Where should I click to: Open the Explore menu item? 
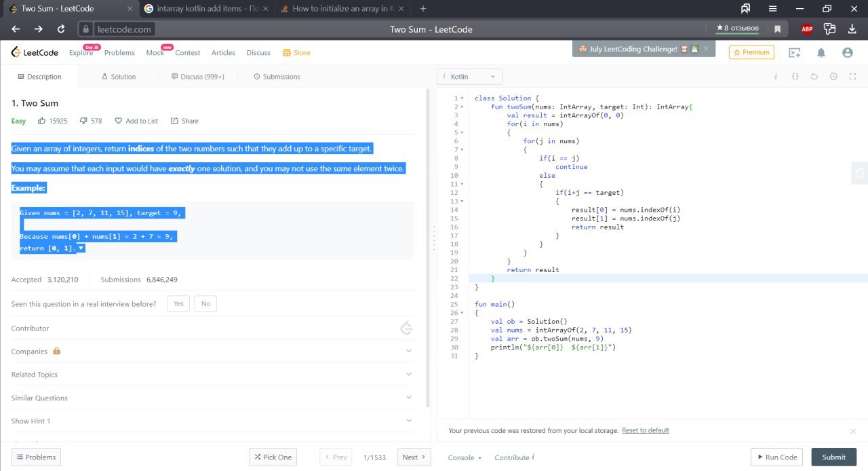point(81,52)
